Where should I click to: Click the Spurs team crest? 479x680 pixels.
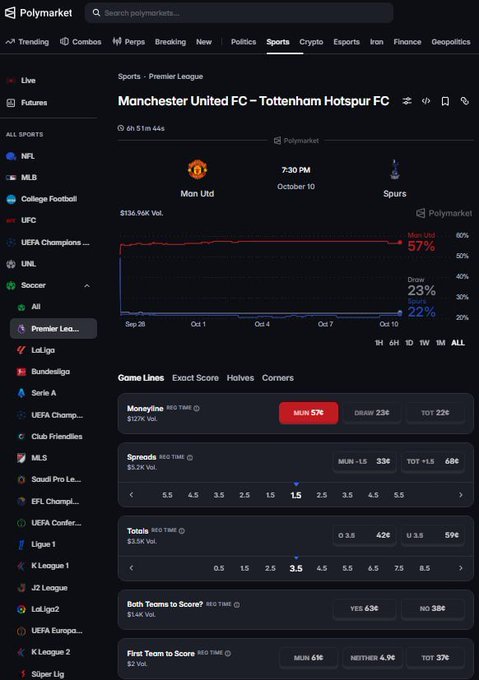pos(394,169)
